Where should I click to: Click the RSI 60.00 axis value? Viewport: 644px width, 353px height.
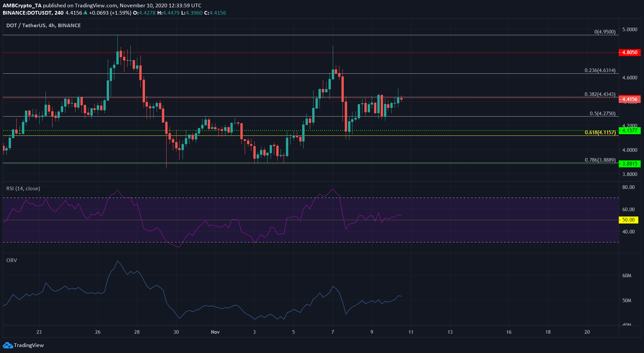(x=628, y=210)
